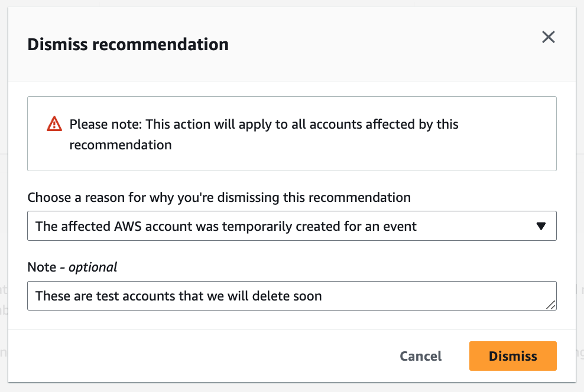Click the red warning triangle icon
The image size is (584, 392).
[55, 124]
